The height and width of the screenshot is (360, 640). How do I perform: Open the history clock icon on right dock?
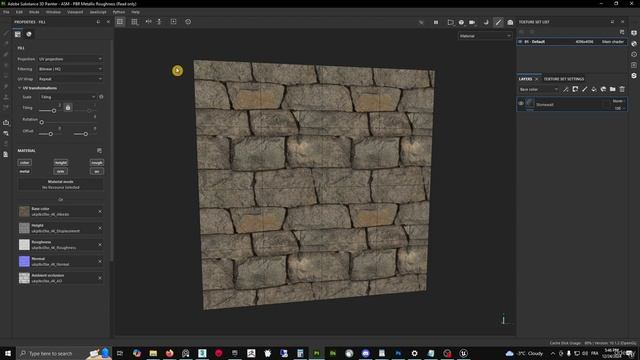point(634,54)
